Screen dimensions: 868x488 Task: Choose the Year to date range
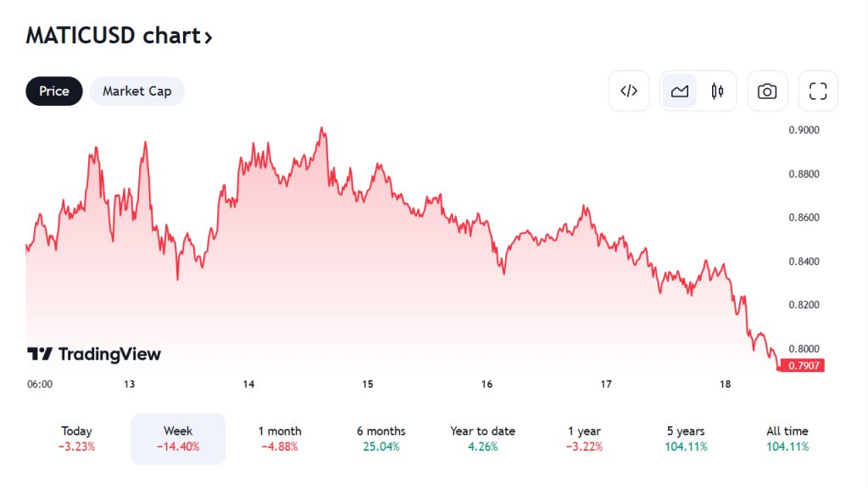pyautogui.click(x=483, y=438)
